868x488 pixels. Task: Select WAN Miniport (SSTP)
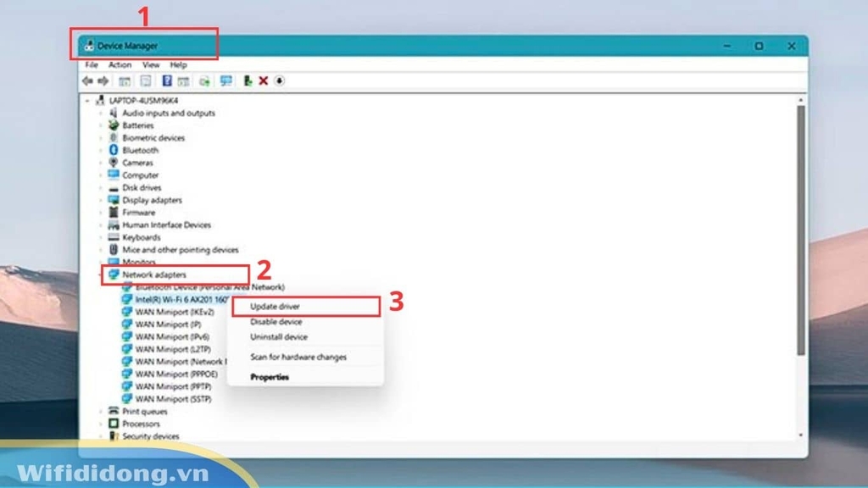point(173,399)
